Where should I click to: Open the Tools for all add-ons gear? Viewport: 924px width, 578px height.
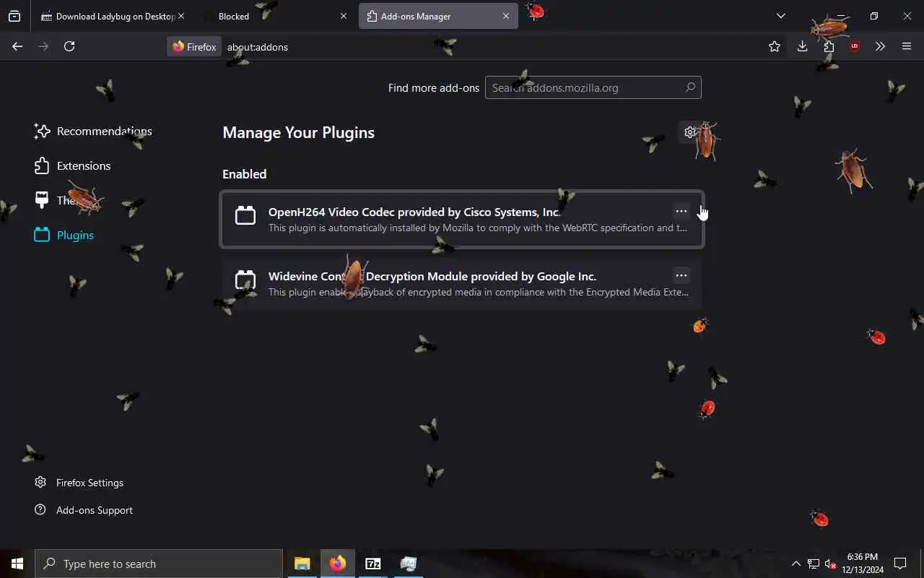pyautogui.click(x=690, y=132)
